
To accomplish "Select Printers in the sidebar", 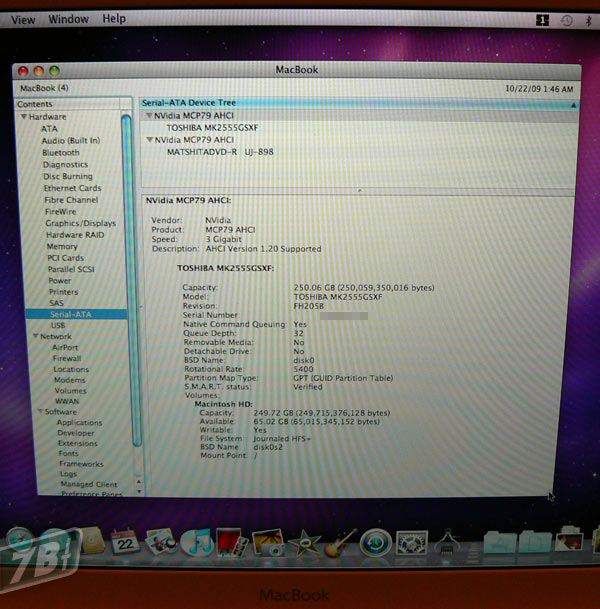I will [63, 292].
